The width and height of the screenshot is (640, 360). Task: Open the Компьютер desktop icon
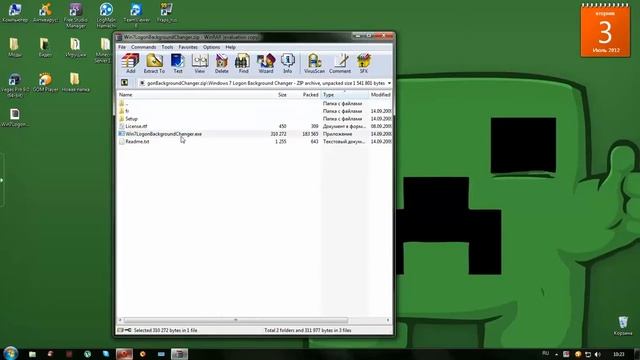pos(15,12)
